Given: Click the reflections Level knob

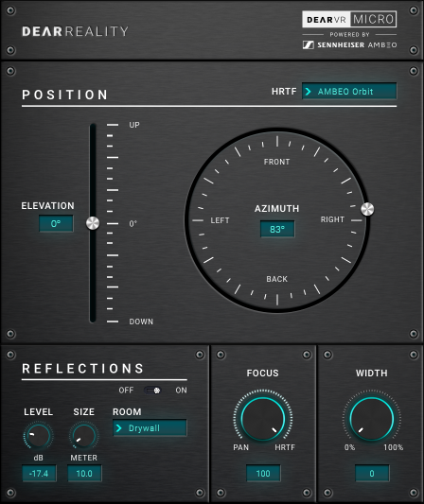Looking at the screenshot, I should click(x=38, y=436).
